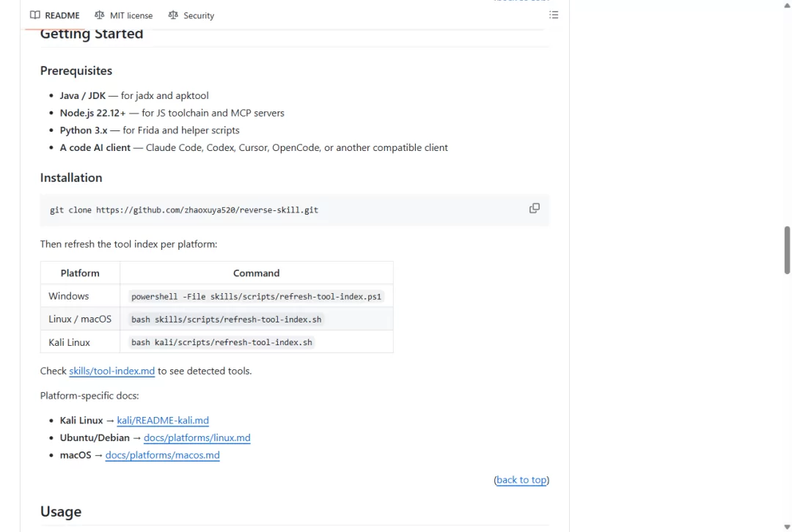Click the git clone command text

click(x=184, y=210)
